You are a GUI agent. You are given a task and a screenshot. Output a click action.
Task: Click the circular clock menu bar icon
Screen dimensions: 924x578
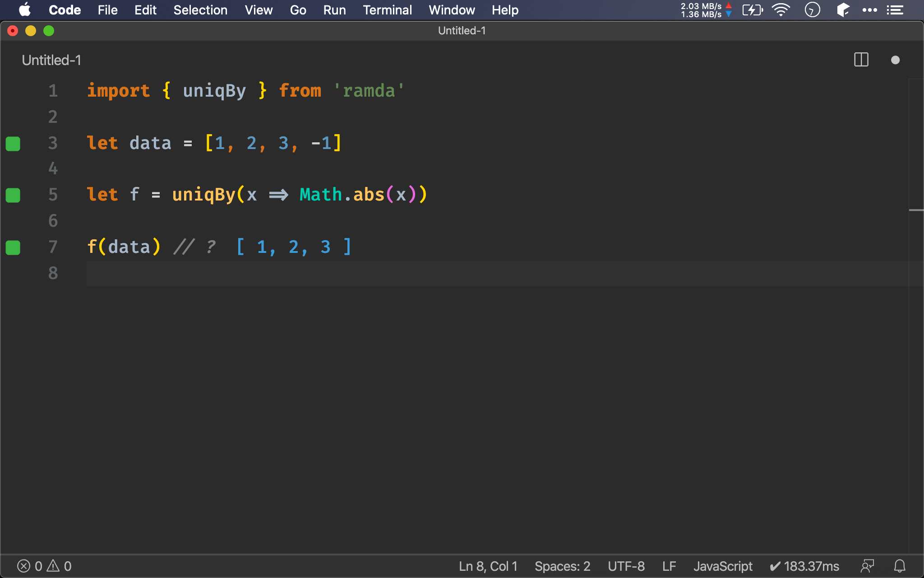[x=812, y=10]
